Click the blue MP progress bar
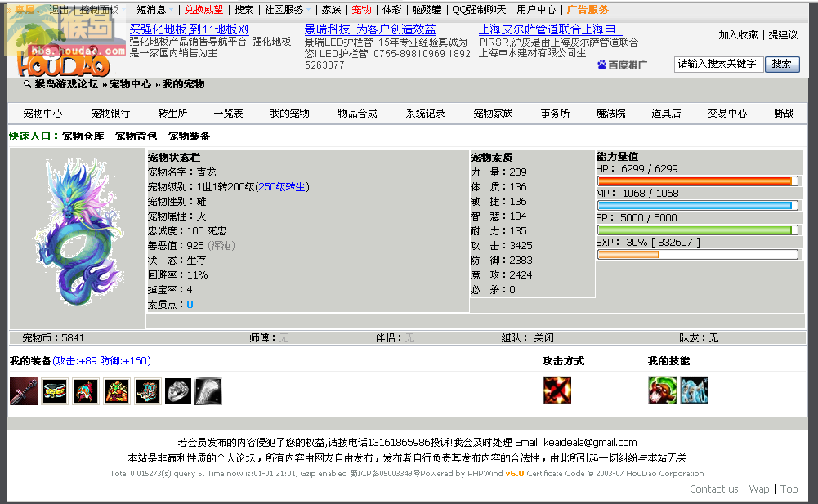The image size is (818, 504). (698, 206)
